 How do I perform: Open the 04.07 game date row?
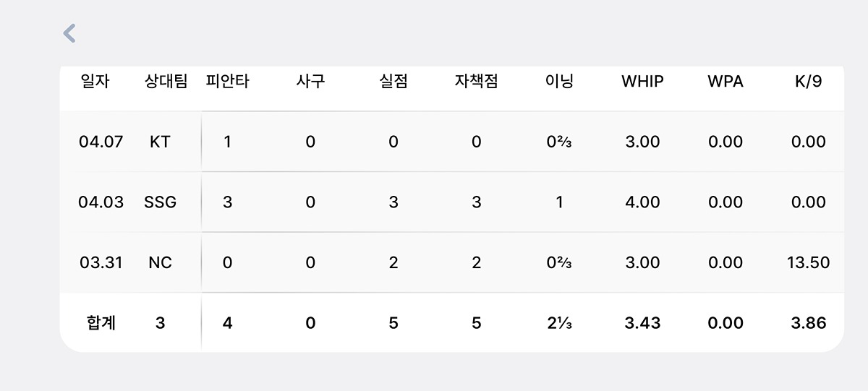click(x=101, y=142)
